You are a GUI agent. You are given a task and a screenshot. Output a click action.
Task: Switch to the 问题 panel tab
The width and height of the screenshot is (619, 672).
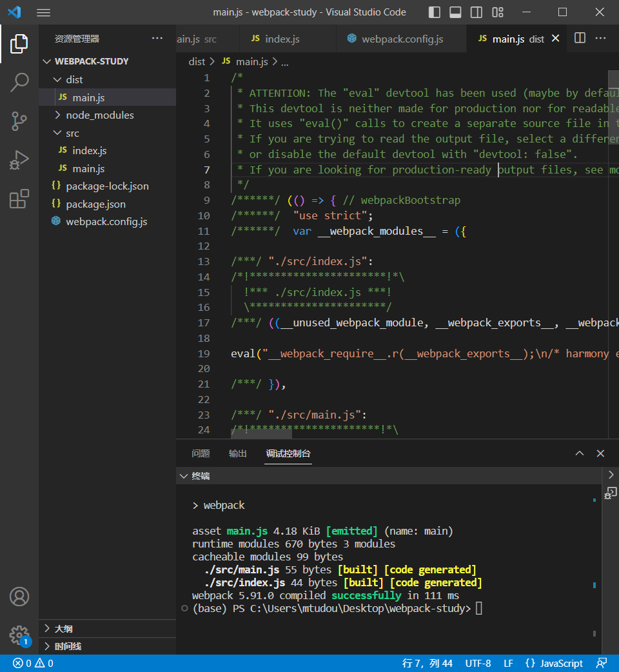(201, 453)
